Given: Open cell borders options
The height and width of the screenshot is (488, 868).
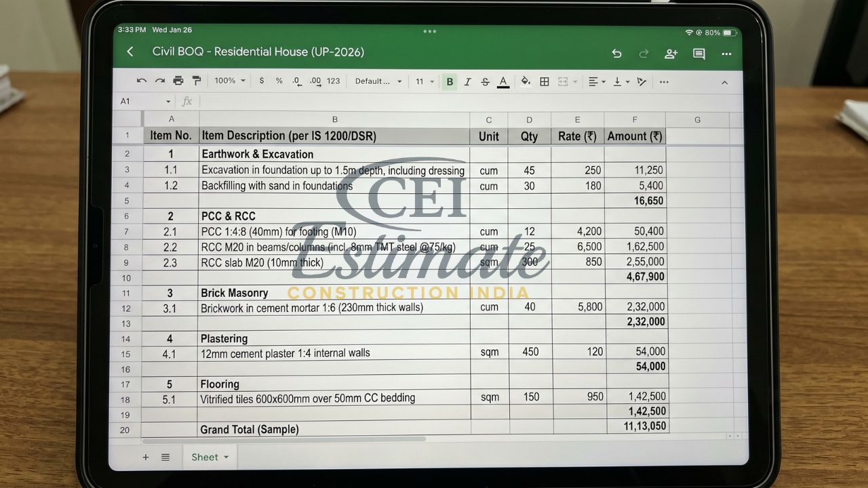Looking at the screenshot, I should [544, 81].
